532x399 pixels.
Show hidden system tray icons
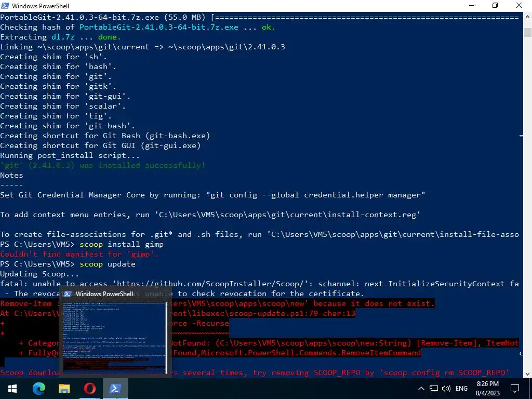point(421,389)
